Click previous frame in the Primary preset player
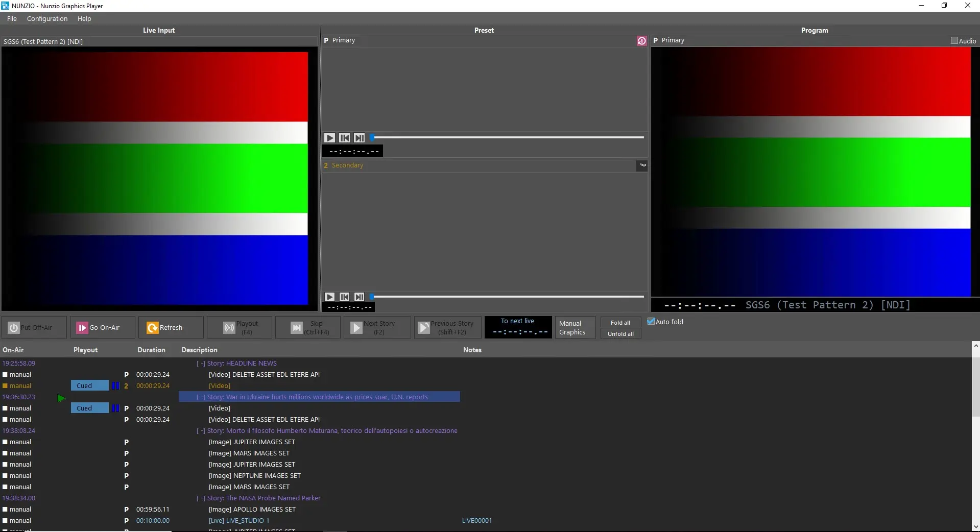The height and width of the screenshot is (532, 980). [x=345, y=138]
